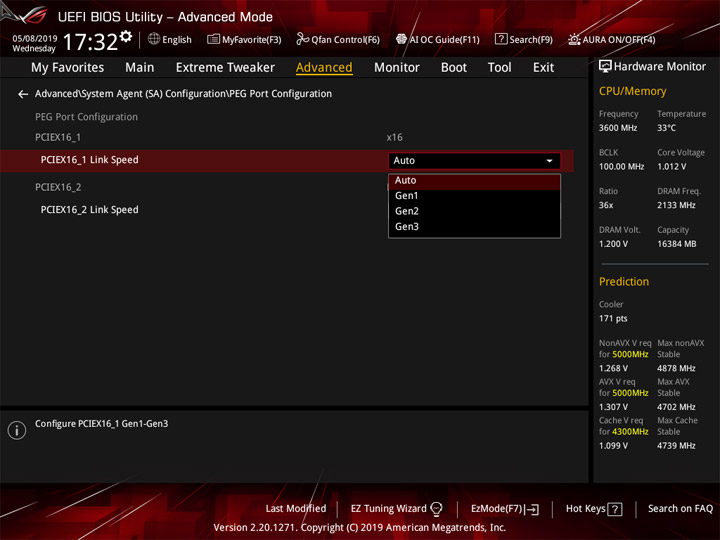Click the Hardware Monitor screen icon
Screen dimensions: 720x540
pyautogui.click(x=605, y=67)
